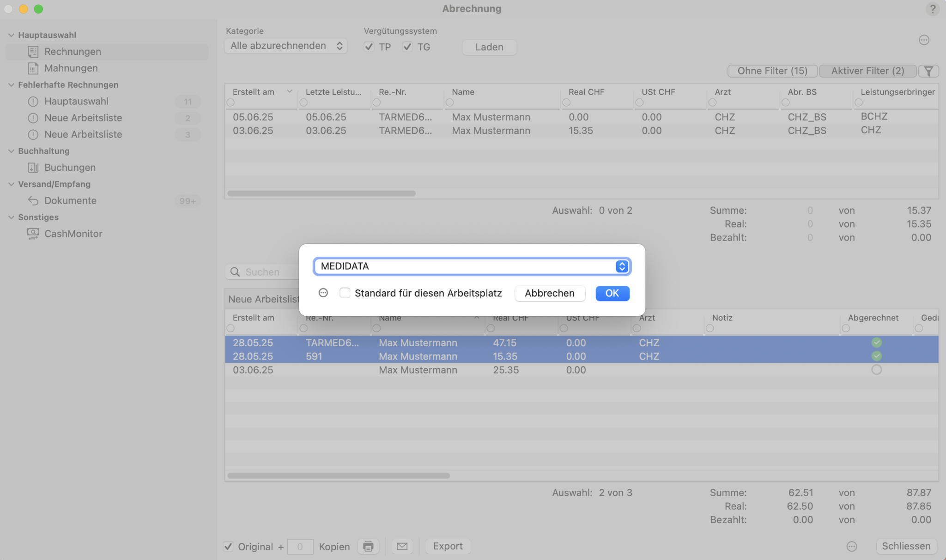
Task: Click 15.35 Real CHF in upper table
Action: click(x=581, y=131)
